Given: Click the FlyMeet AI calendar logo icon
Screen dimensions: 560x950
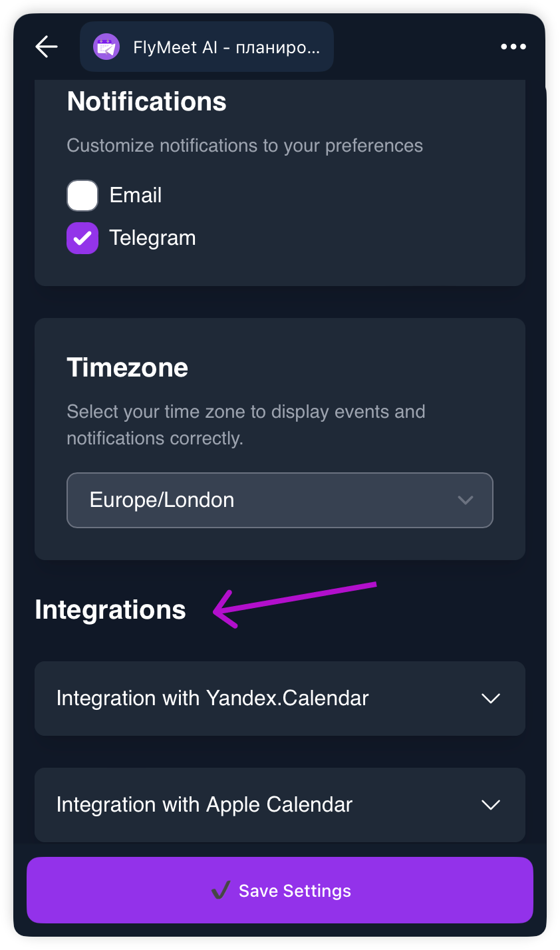Looking at the screenshot, I should pyautogui.click(x=106, y=47).
